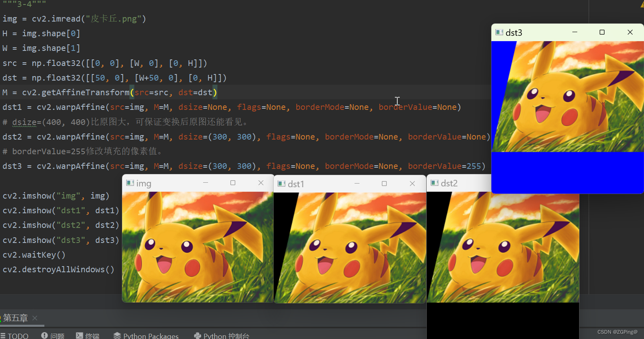Place the cursor on the W = img.shape[1] line
This screenshot has width=644, height=339.
42,48
